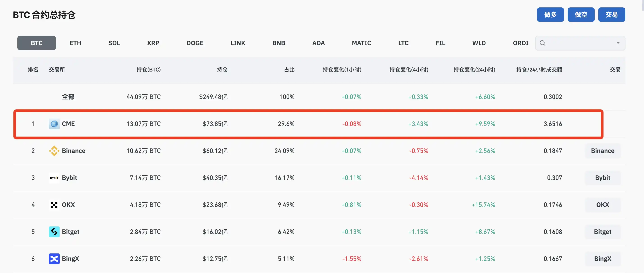The image size is (644, 273).
Task: Switch to the XRP tab
Action: (x=153, y=43)
